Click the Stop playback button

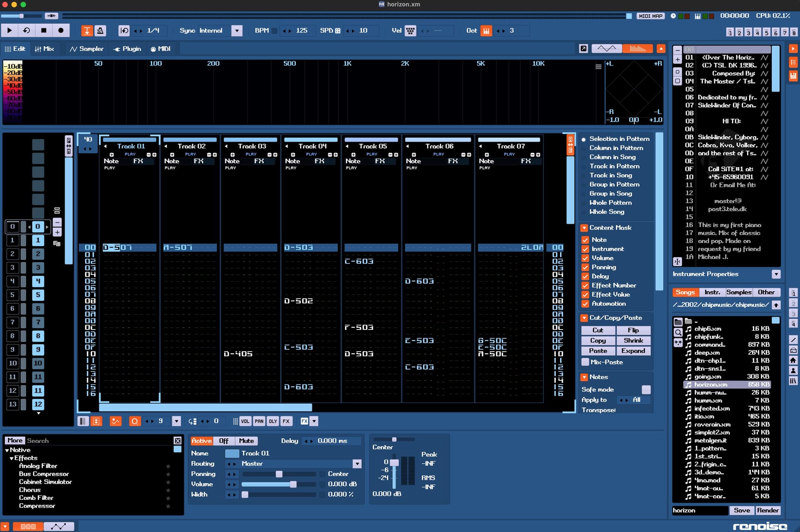coord(44,30)
